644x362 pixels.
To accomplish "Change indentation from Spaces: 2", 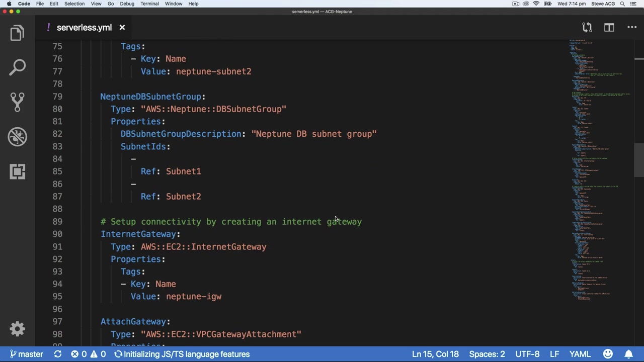I will pos(487,354).
